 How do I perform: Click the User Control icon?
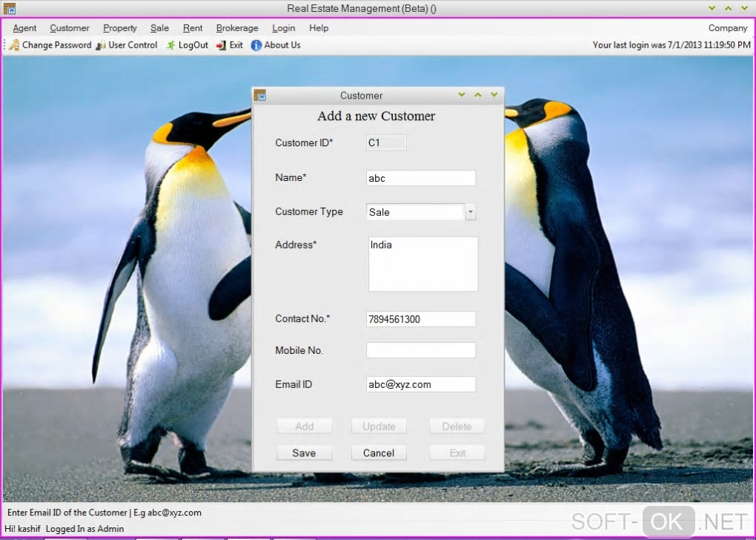coord(101,45)
